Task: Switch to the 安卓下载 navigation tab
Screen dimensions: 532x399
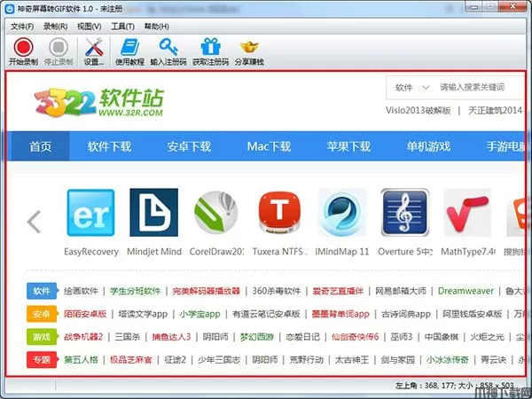Action: pos(189,146)
